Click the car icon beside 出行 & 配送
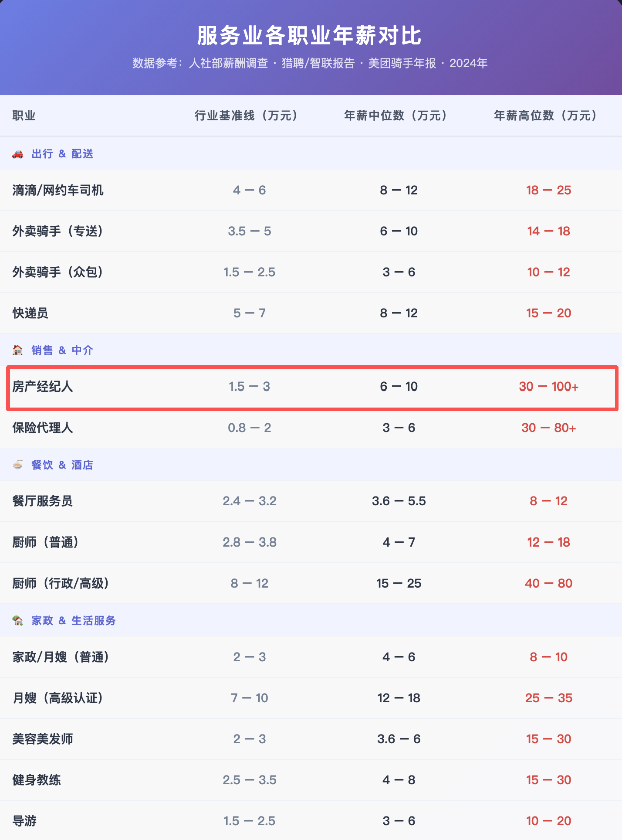Viewport: 622px width, 840px height. coord(17,154)
